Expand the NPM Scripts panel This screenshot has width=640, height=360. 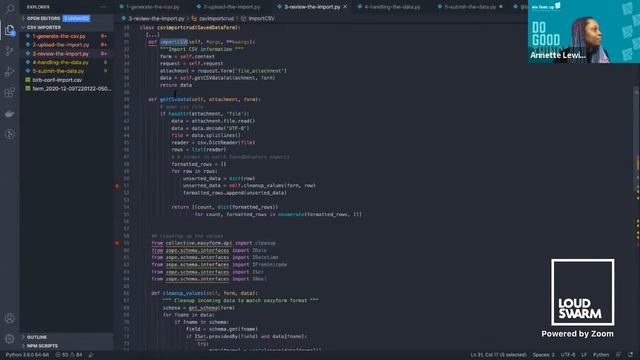click(x=67, y=346)
